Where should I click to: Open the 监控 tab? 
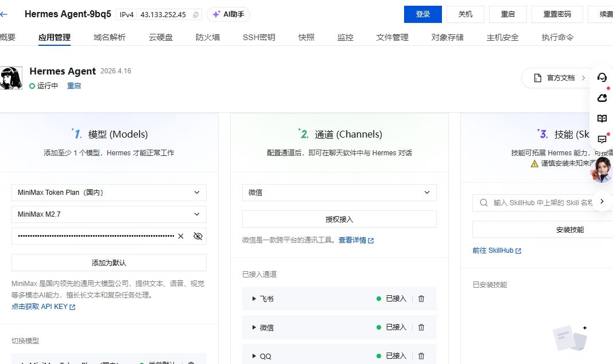345,37
